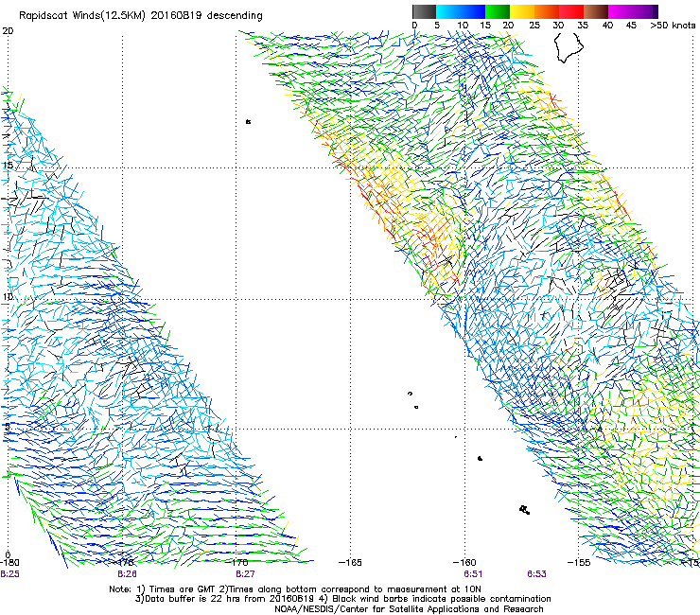Screen dimensions: 700x615
Task: Click the magenta 40-45 knots legend segment
Action: click(621, 11)
